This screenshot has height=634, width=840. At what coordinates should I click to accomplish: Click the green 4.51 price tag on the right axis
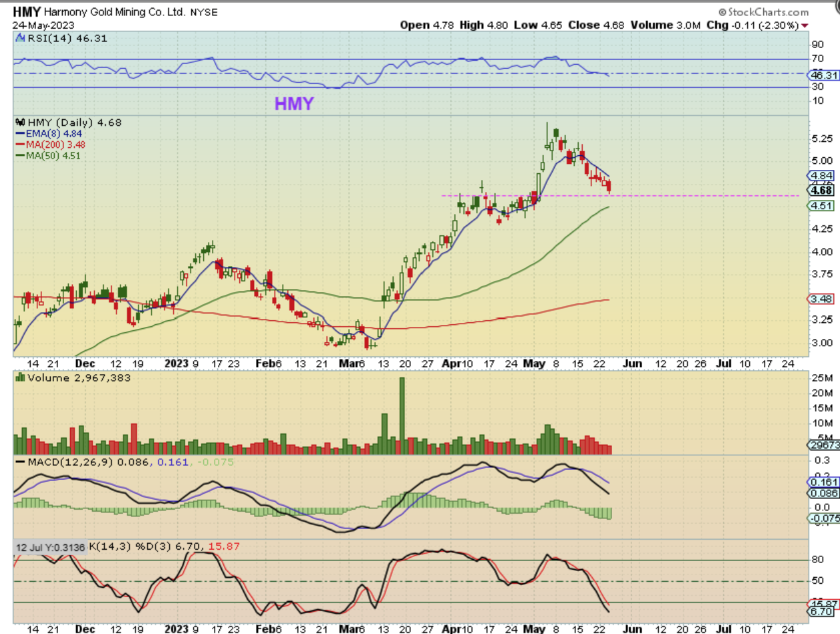pyautogui.click(x=821, y=206)
